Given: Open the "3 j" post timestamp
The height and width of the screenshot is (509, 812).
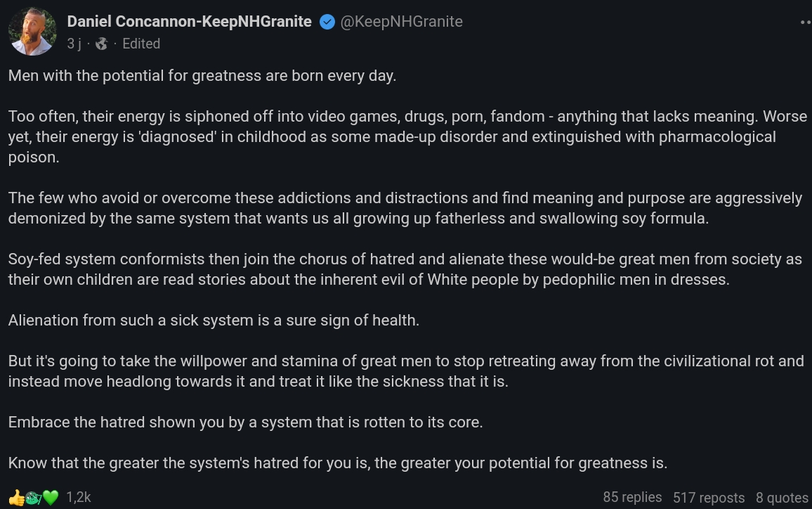Looking at the screenshot, I should pos(74,44).
